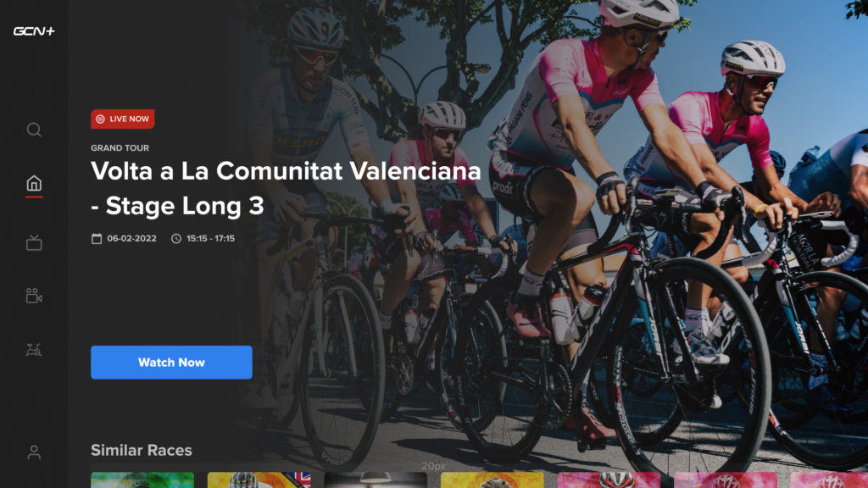868x488 pixels.
Task: Open the last partially visible pink thumbnail
Action: [829, 480]
